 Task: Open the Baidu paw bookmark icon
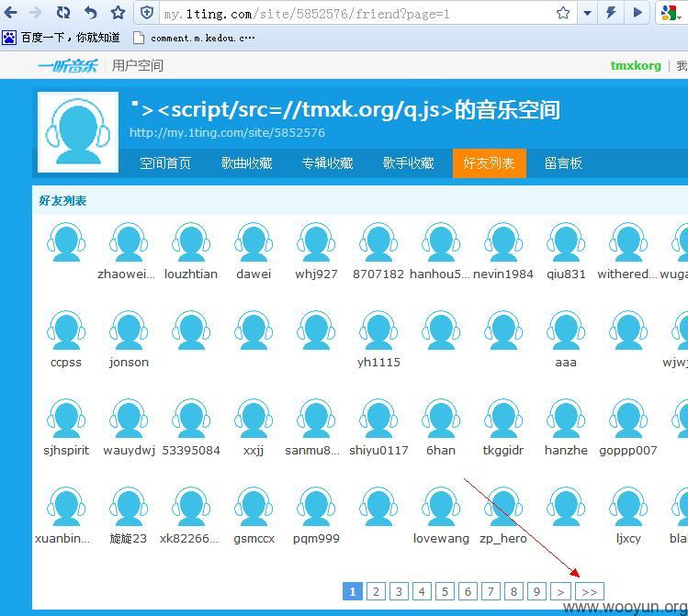point(9,38)
